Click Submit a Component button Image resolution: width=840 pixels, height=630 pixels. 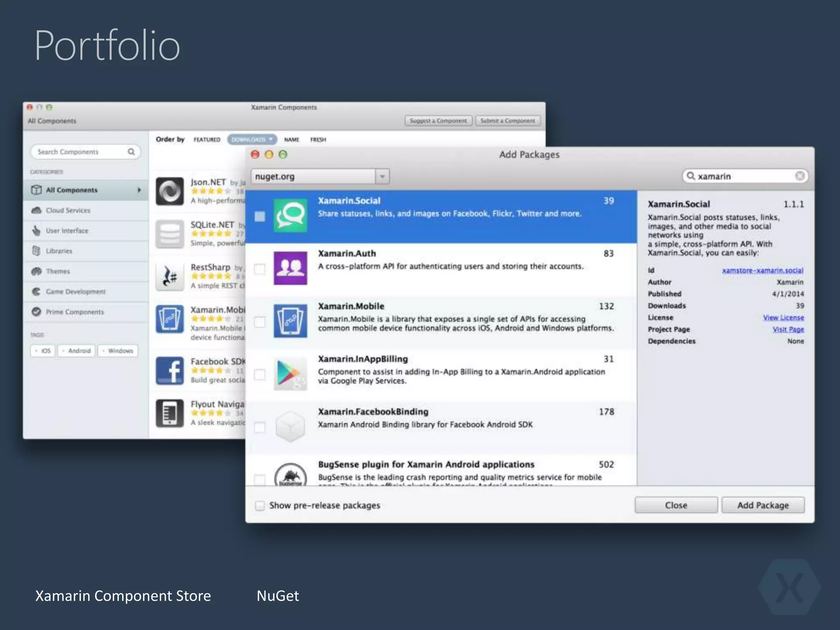pos(508,121)
